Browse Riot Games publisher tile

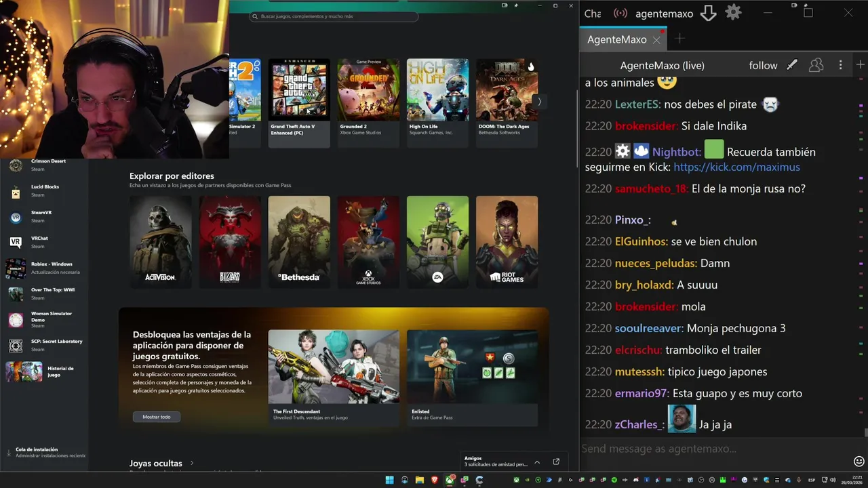tap(507, 242)
